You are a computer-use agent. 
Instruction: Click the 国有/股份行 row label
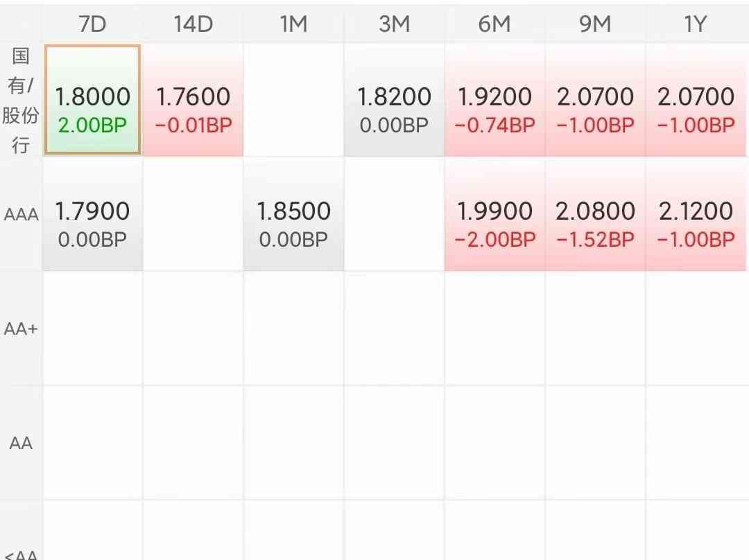coord(21,100)
